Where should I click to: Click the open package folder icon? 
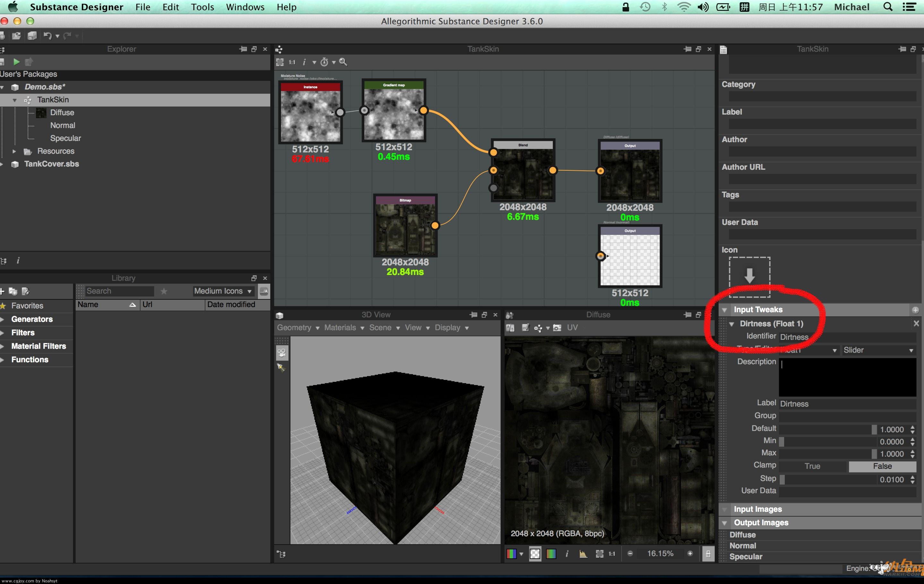click(16, 36)
